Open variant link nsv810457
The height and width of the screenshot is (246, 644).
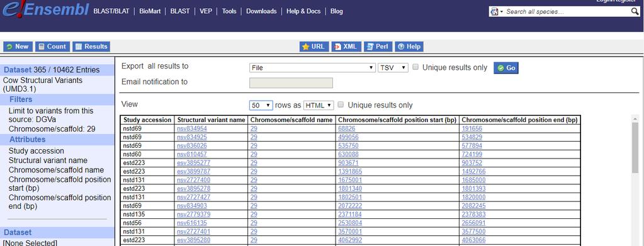[x=192, y=154]
